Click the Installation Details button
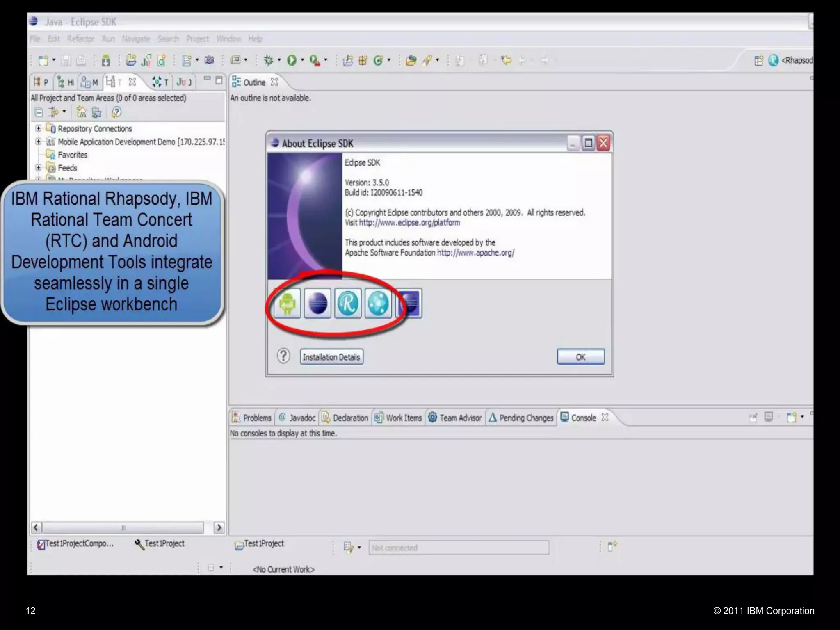The height and width of the screenshot is (630, 840). point(331,357)
